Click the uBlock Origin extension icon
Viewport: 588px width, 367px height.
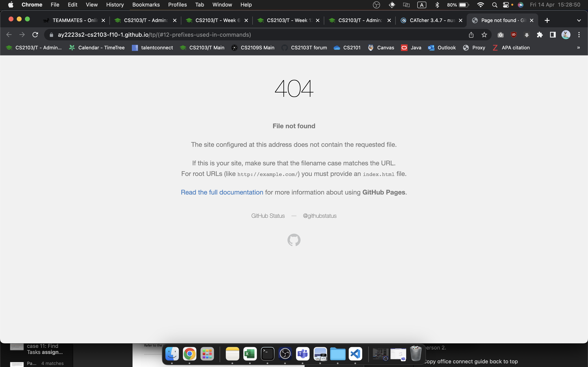point(513,35)
